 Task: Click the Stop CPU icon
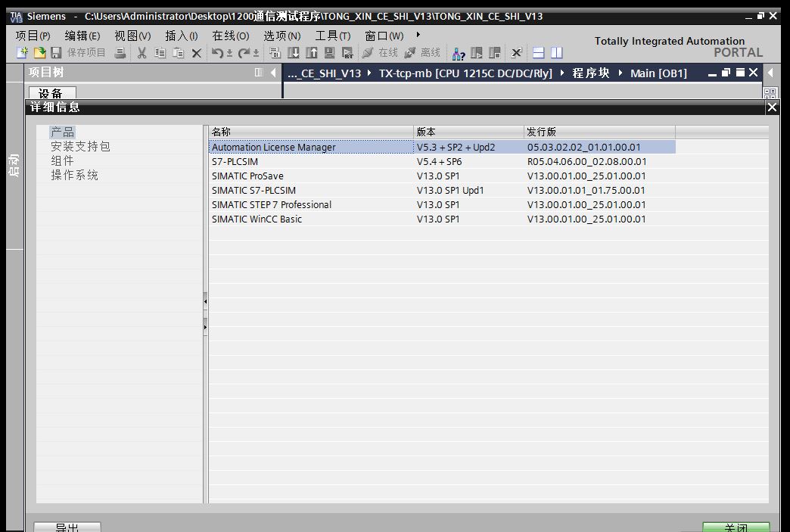[495, 52]
